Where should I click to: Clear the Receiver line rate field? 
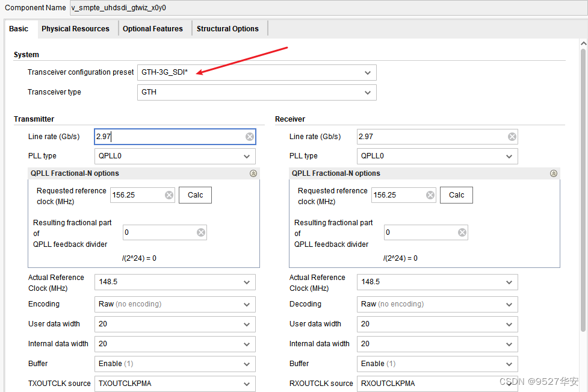pos(512,137)
